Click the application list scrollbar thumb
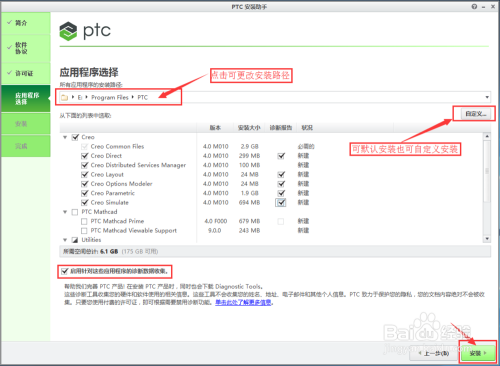This screenshot has width=500, height=366. pos(487,171)
